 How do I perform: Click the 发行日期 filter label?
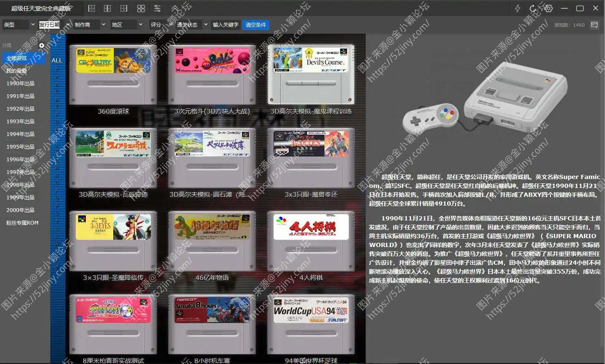tap(50, 24)
